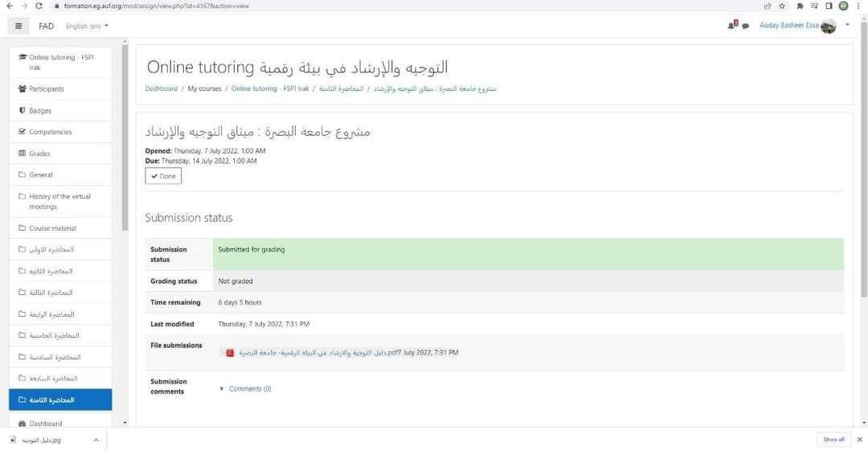Screen dimensions: 868x451
Task: Open Competencies in the sidebar
Action: 50,132
